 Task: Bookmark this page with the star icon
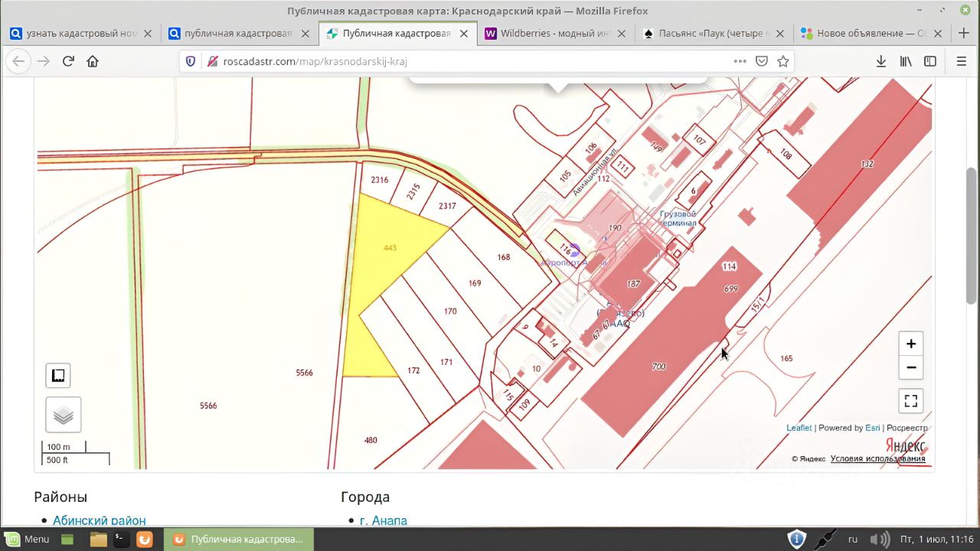[x=783, y=61]
